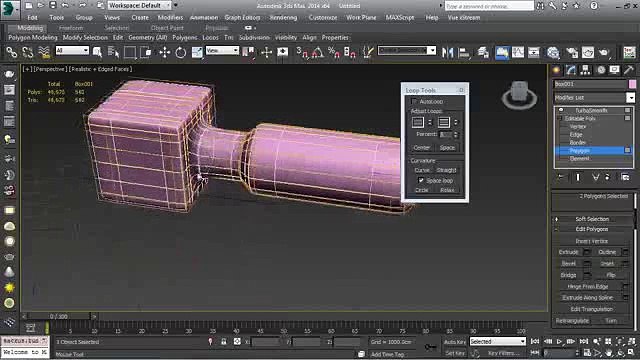Screen dimensions: 640x360
Task: Open the Display panel tab icon
Action: 614,70
